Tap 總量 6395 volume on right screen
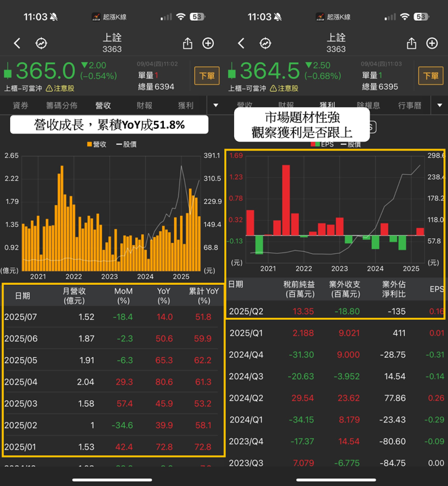 [380, 87]
